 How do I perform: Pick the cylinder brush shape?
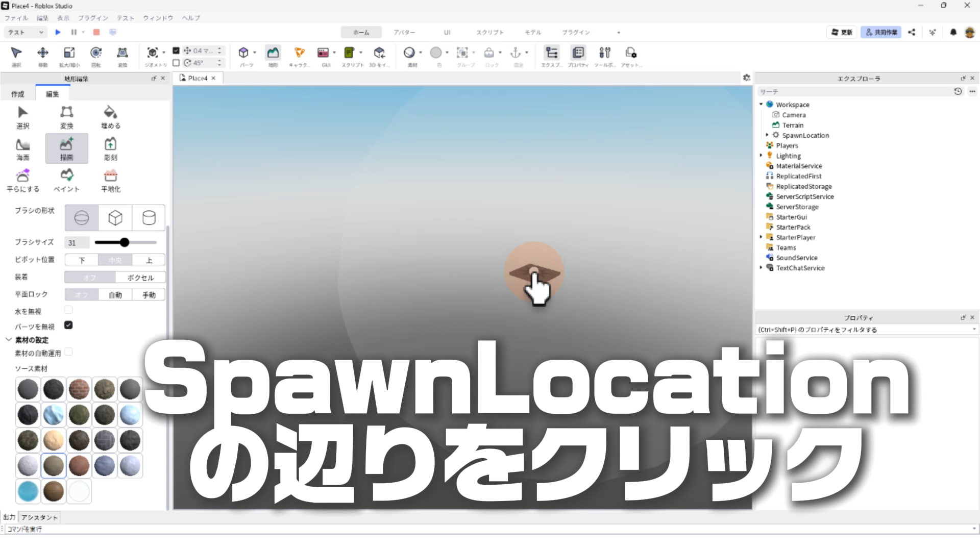tap(149, 218)
